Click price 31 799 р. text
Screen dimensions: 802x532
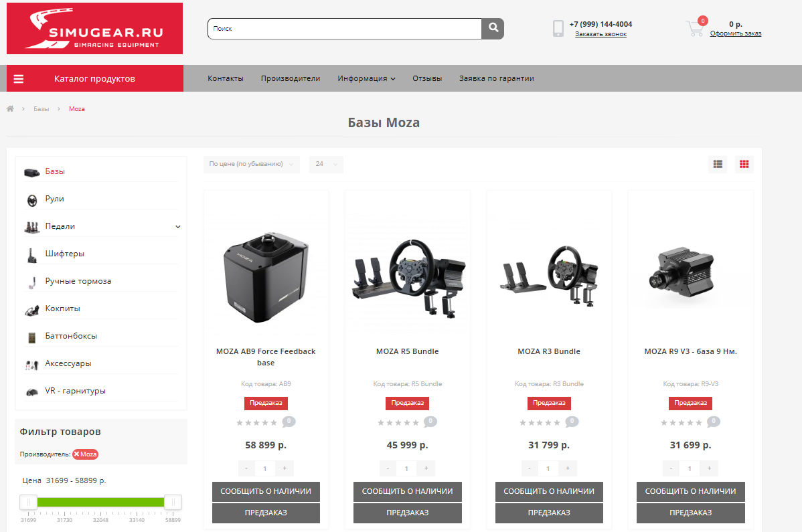(x=549, y=445)
